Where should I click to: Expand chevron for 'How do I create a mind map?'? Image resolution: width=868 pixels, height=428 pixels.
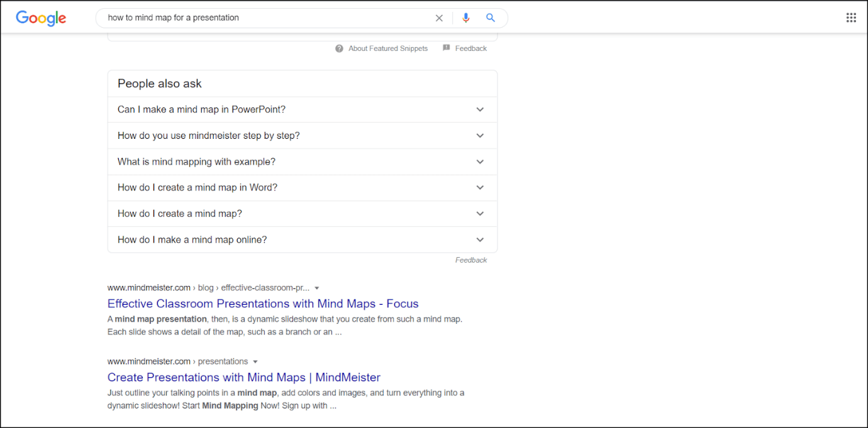pos(480,214)
